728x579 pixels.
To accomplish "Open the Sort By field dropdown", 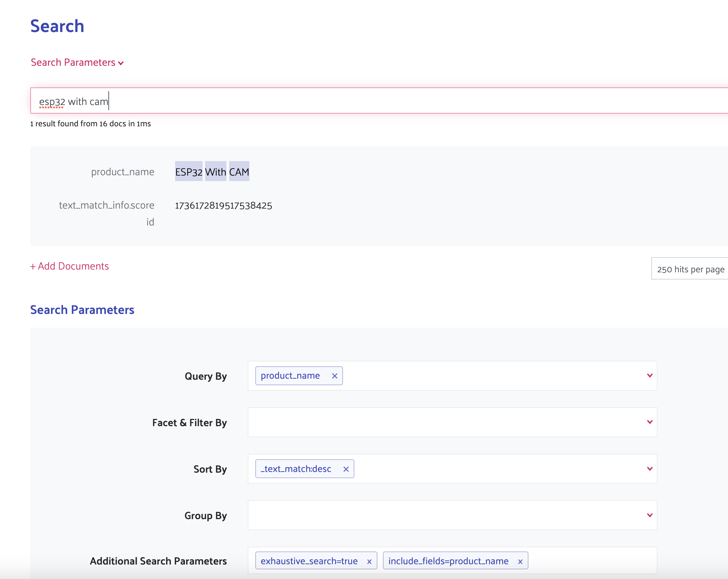I will pos(649,469).
